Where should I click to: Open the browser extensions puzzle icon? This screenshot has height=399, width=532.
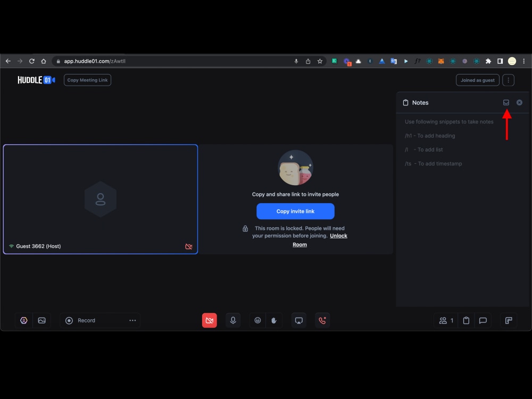488,61
